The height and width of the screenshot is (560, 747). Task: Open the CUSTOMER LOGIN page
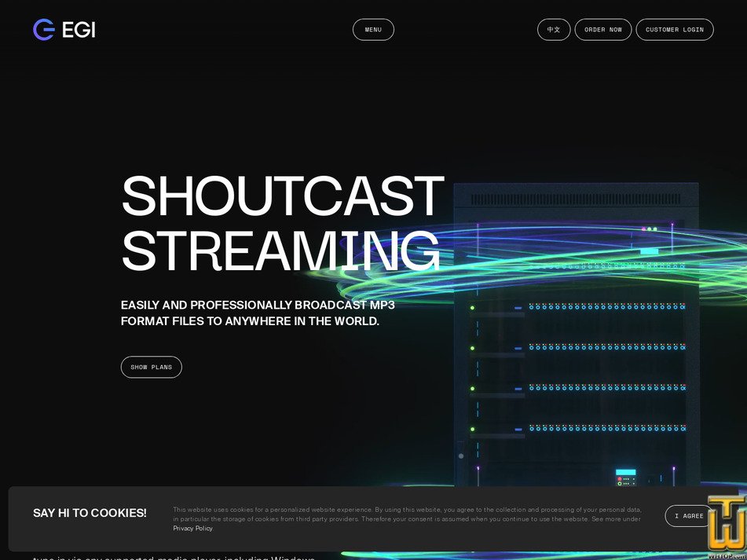click(674, 29)
